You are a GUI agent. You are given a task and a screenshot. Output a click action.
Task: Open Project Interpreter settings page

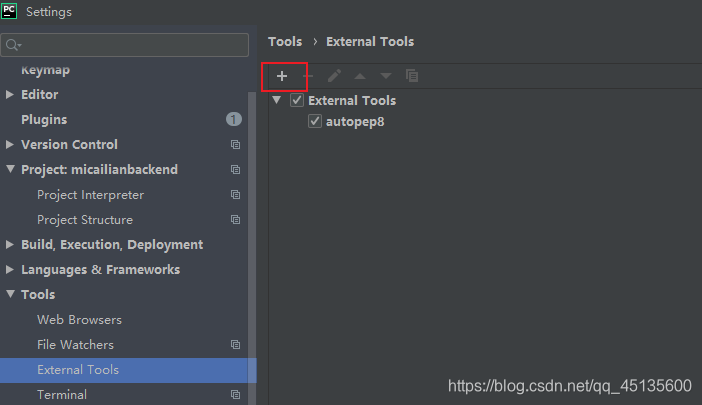pyautogui.click(x=90, y=195)
